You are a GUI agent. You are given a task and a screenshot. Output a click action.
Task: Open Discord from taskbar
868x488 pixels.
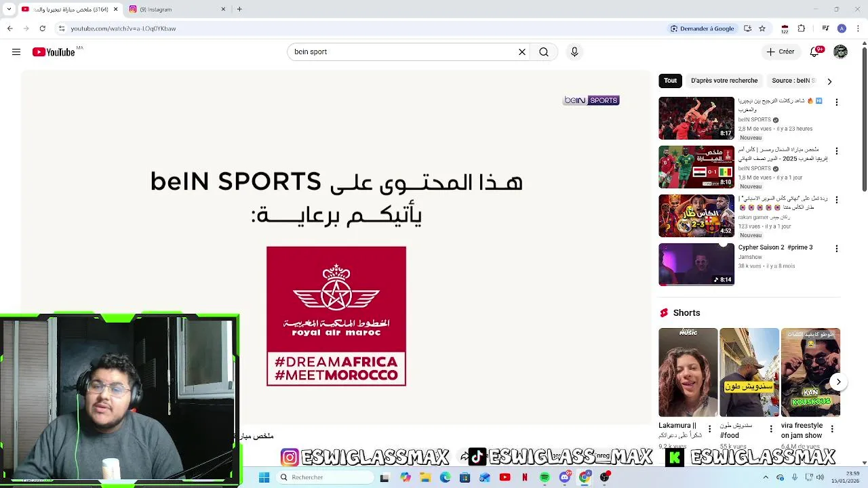[565, 477]
